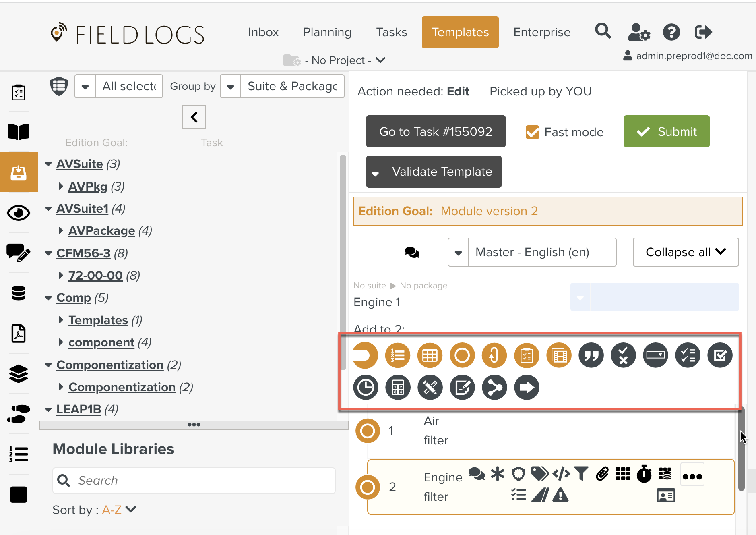Click the eye icon in left sidebar
This screenshot has height=535, width=756.
pyautogui.click(x=19, y=213)
